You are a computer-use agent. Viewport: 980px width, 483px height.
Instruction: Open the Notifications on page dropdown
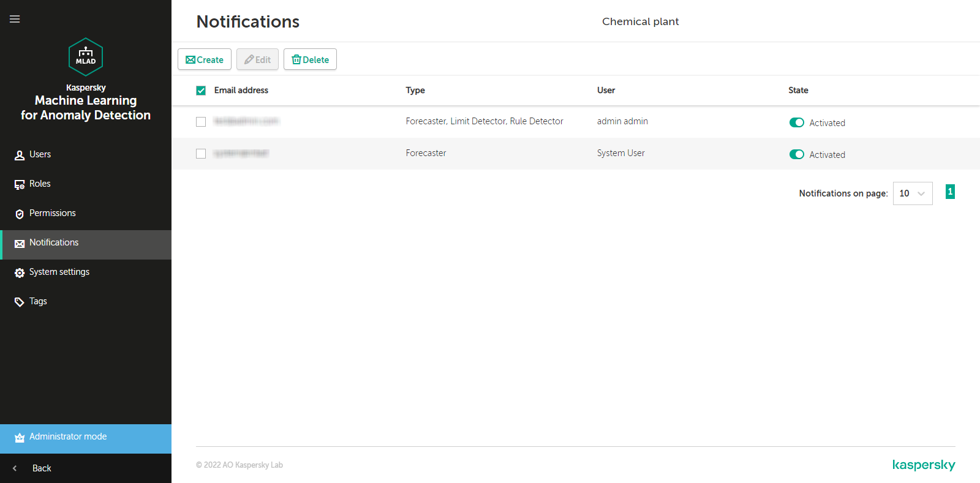[x=912, y=193]
